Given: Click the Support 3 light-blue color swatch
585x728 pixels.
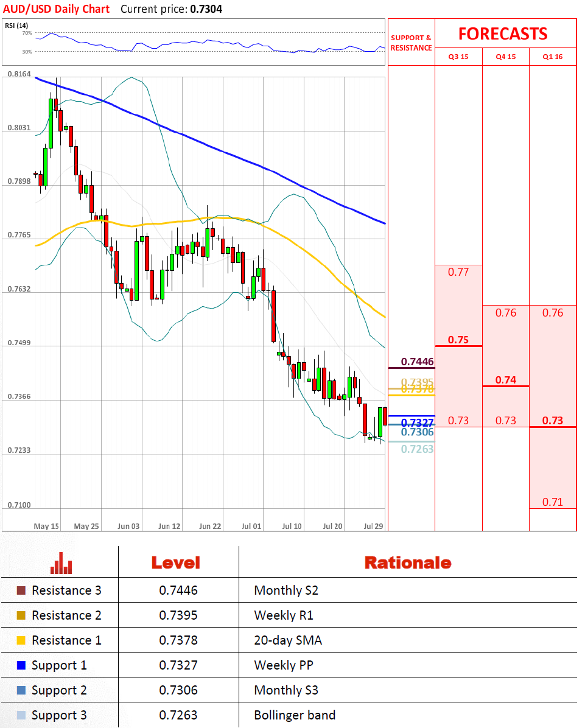Looking at the screenshot, I should tap(21, 715).
